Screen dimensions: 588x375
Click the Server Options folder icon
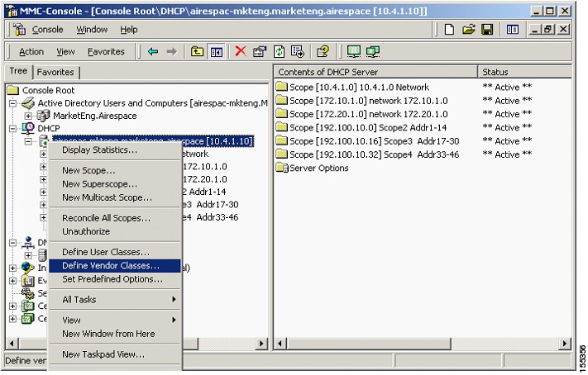tap(282, 168)
